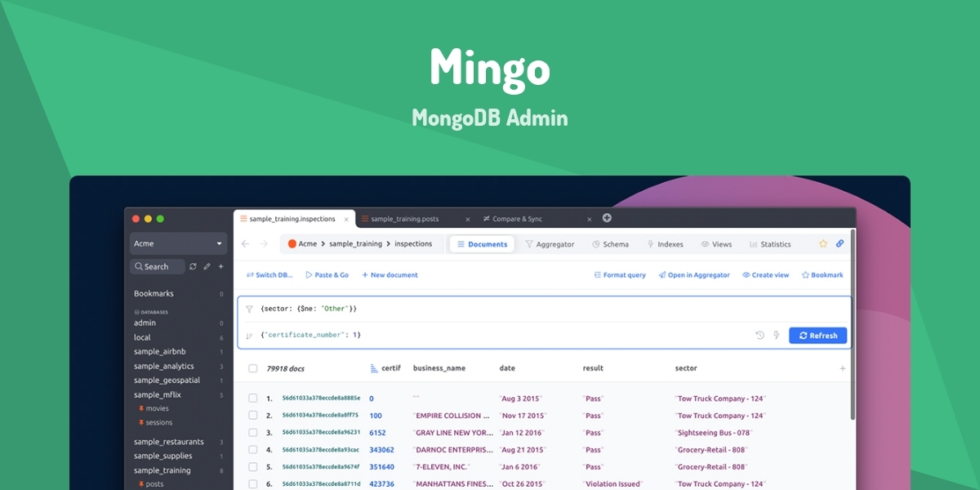
Task: Switch to the sample_training.posts tab
Action: tap(406, 218)
